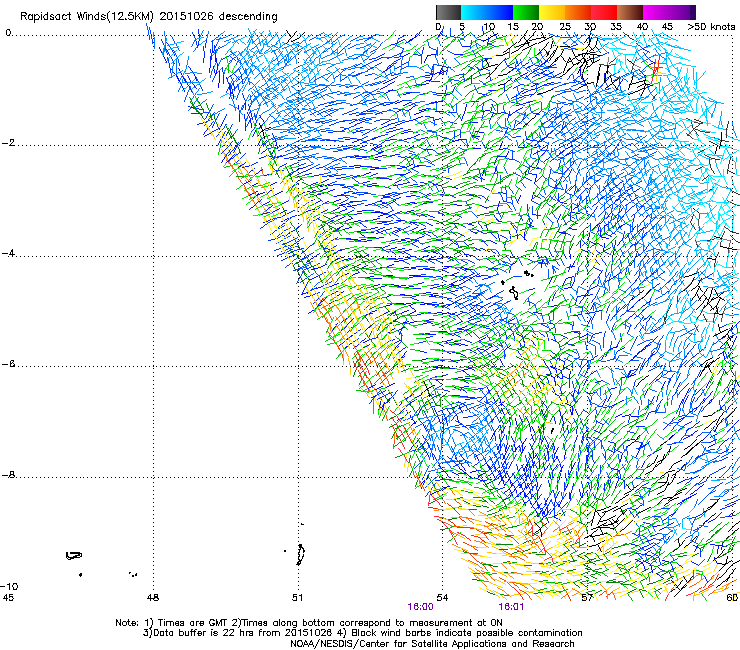Click the purple '16:00' time marker

click(420, 607)
